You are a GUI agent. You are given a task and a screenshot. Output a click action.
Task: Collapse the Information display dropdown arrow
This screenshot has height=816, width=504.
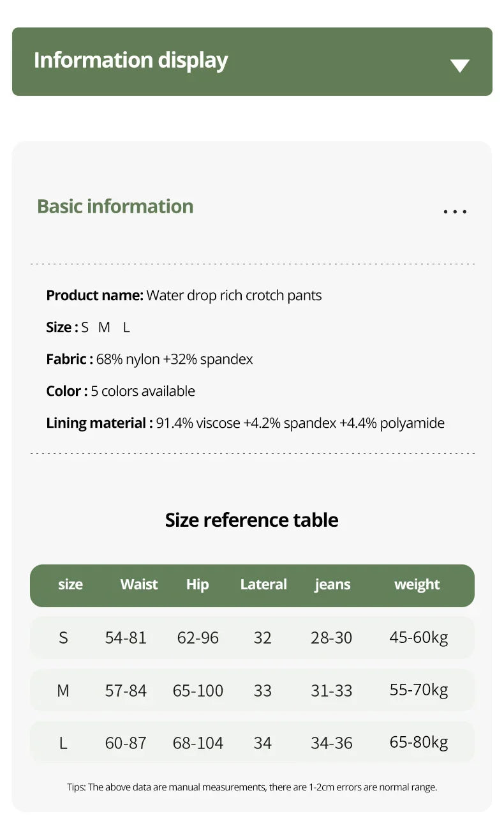click(x=459, y=65)
